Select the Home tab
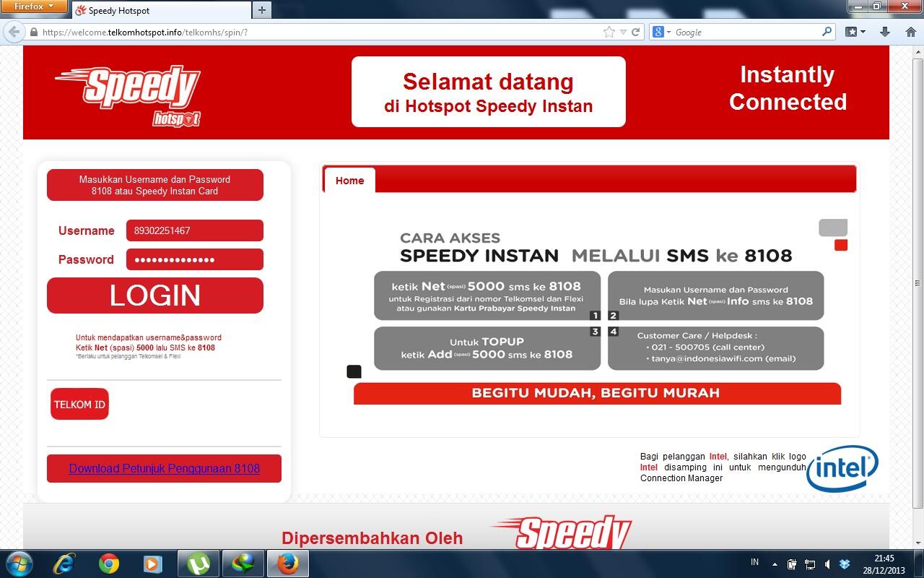 point(349,181)
